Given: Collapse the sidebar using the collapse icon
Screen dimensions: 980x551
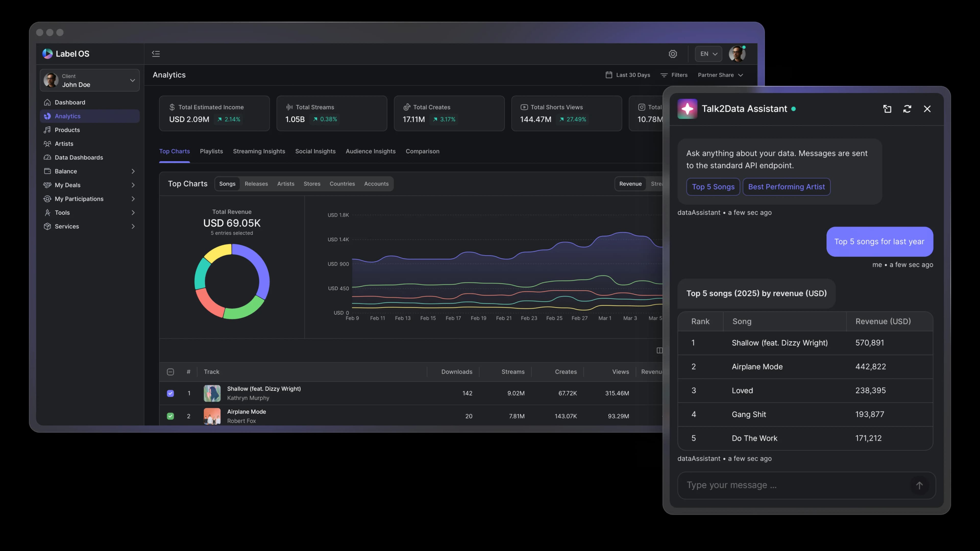Looking at the screenshot, I should point(156,54).
